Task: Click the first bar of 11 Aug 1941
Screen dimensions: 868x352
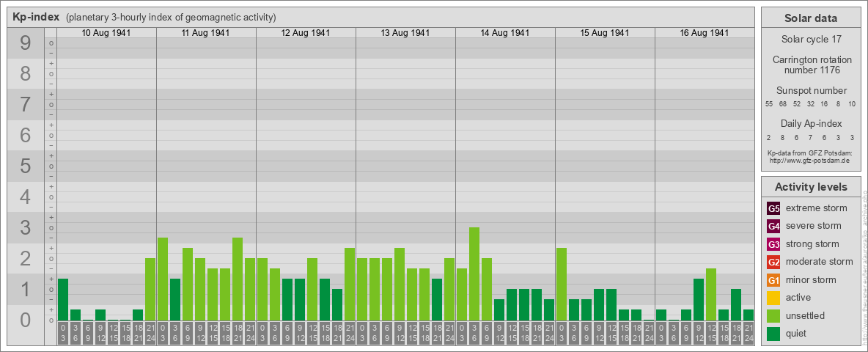Action: pos(163,279)
